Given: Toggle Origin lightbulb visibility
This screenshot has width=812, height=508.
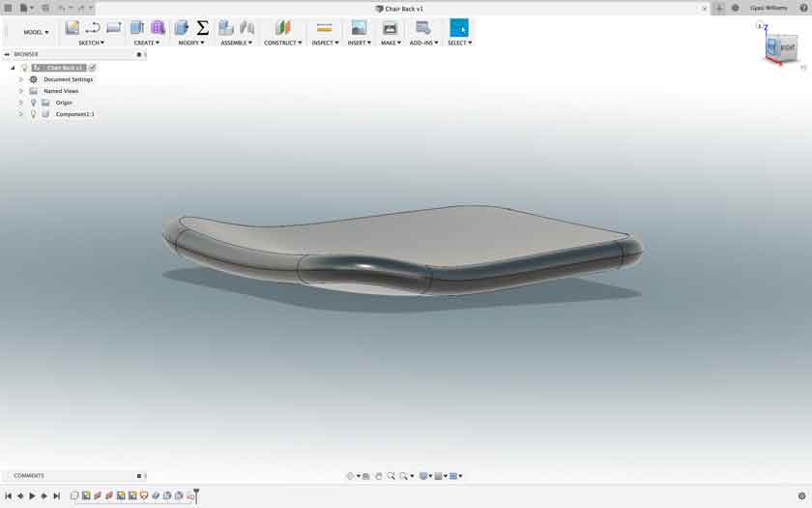Looking at the screenshot, I should pyautogui.click(x=34, y=103).
